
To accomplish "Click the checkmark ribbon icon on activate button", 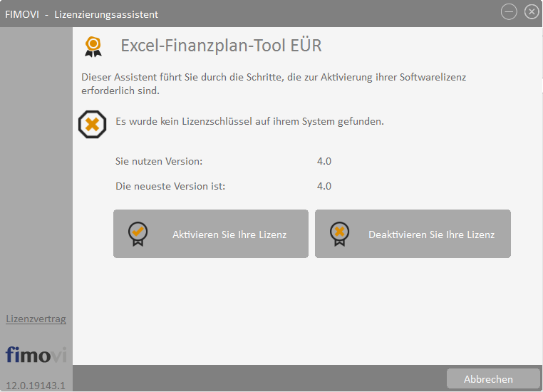I will 138,234.
